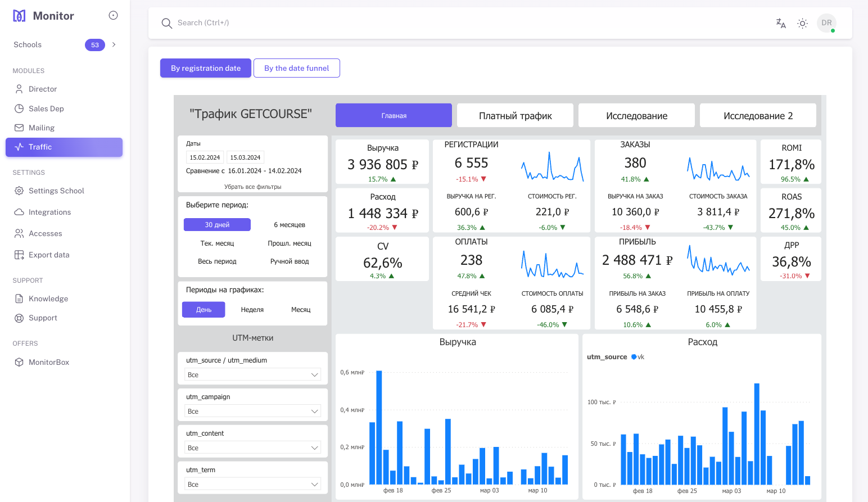The width and height of the screenshot is (868, 502).
Task: Select the 'День' period on graphs
Action: point(204,309)
